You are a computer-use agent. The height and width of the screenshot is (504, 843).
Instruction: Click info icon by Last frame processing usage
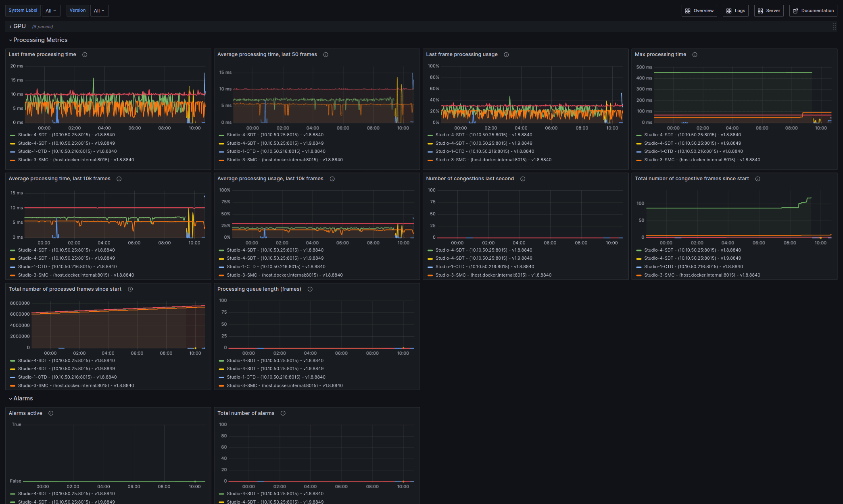pyautogui.click(x=506, y=55)
